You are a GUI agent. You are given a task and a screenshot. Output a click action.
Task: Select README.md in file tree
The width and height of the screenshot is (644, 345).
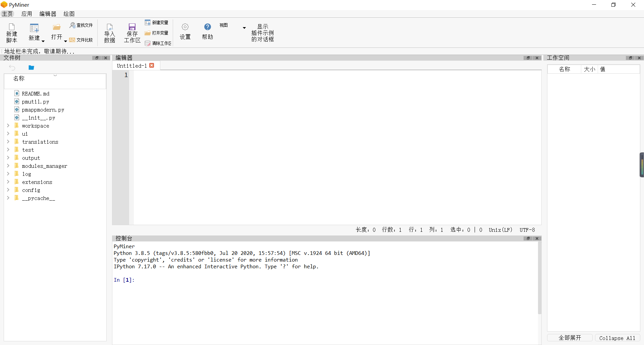click(36, 93)
